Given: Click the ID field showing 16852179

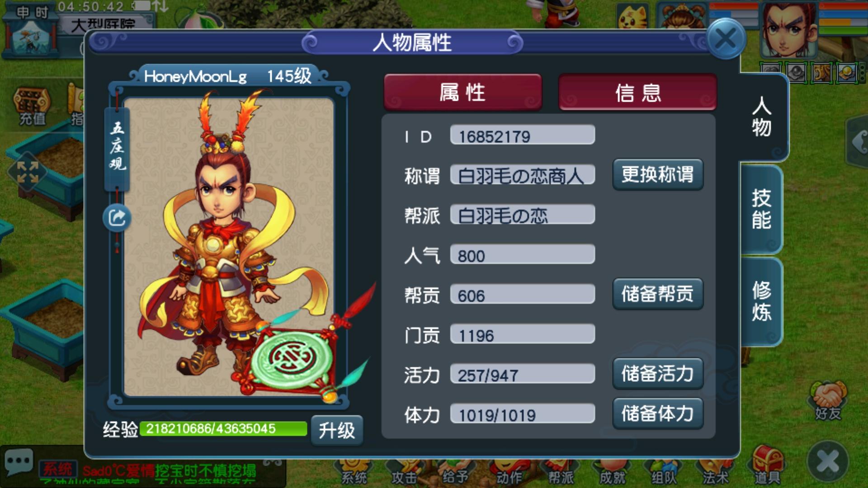Looking at the screenshot, I should (x=522, y=136).
